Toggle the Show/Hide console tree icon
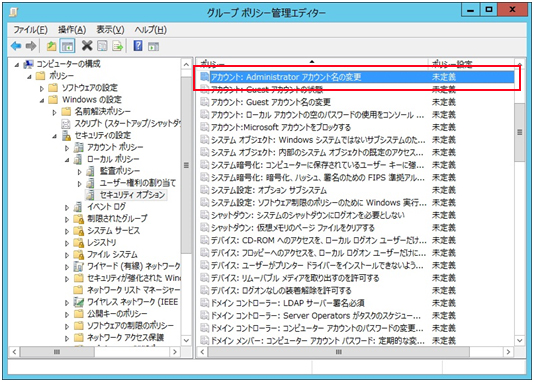Screen dimensions: 534x382 click(x=67, y=46)
